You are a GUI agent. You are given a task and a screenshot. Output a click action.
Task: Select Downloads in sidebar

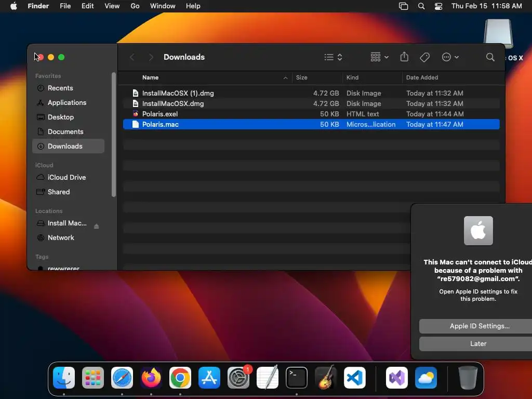pyautogui.click(x=68, y=146)
